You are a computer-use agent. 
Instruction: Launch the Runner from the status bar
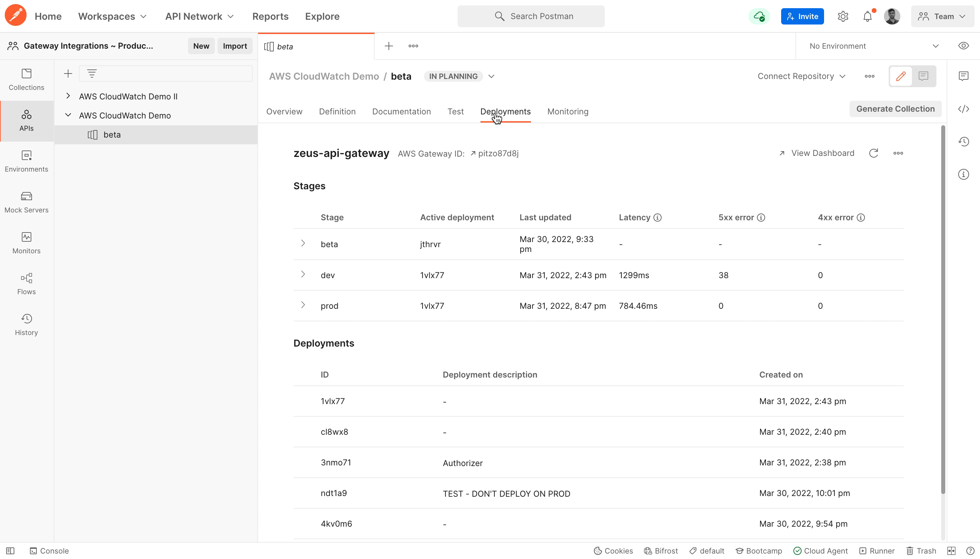point(878,550)
